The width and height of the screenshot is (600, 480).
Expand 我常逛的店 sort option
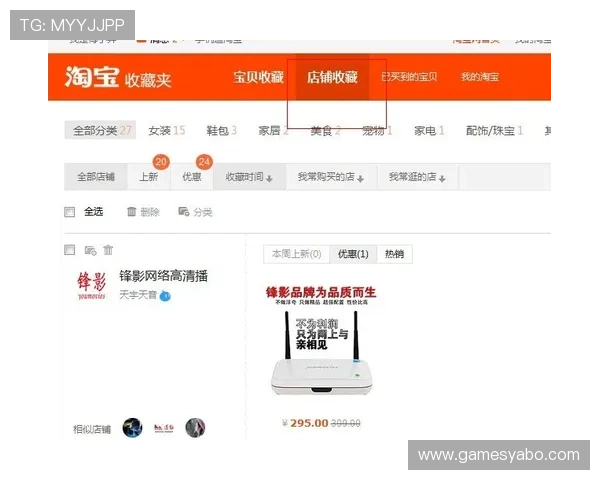click(x=417, y=177)
